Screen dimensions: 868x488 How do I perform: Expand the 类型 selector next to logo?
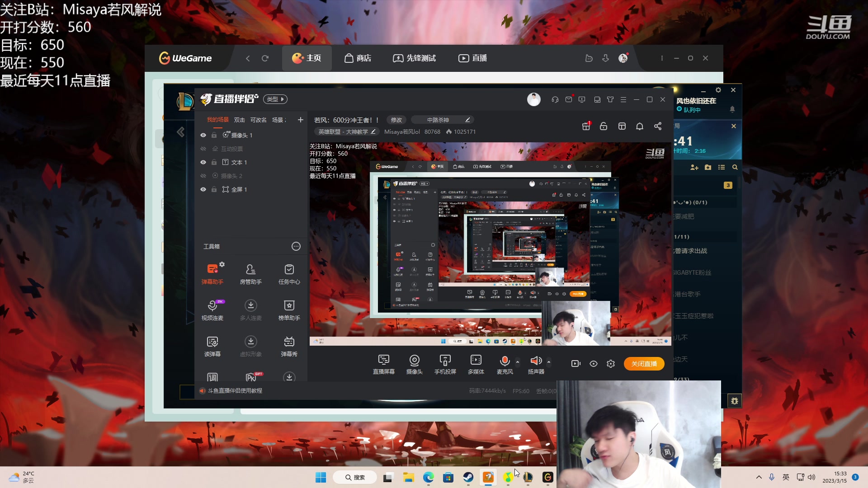(275, 99)
